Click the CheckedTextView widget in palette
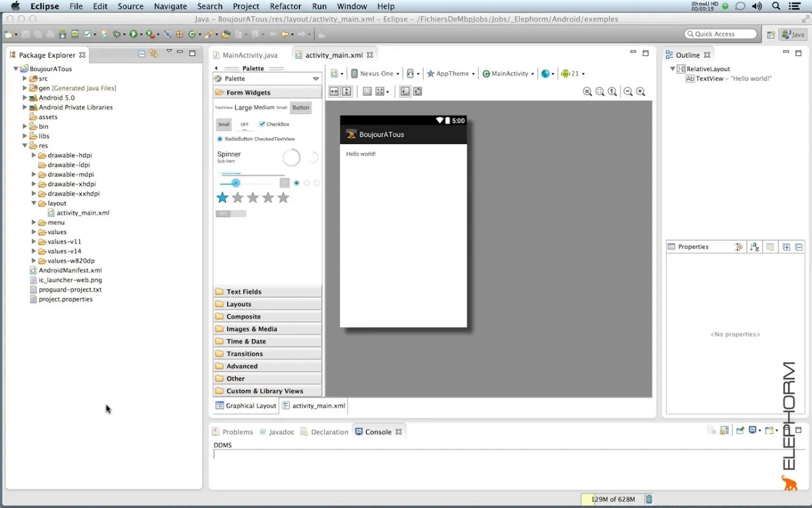The height and width of the screenshot is (508, 812). coord(275,138)
